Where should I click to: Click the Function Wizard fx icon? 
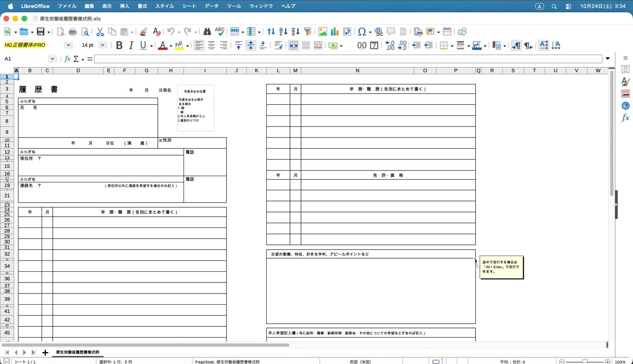(x=67, y=59)
